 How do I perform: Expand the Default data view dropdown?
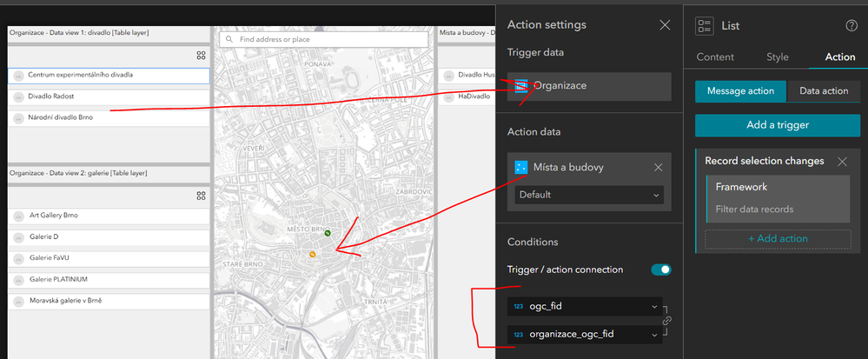(589, 195)
